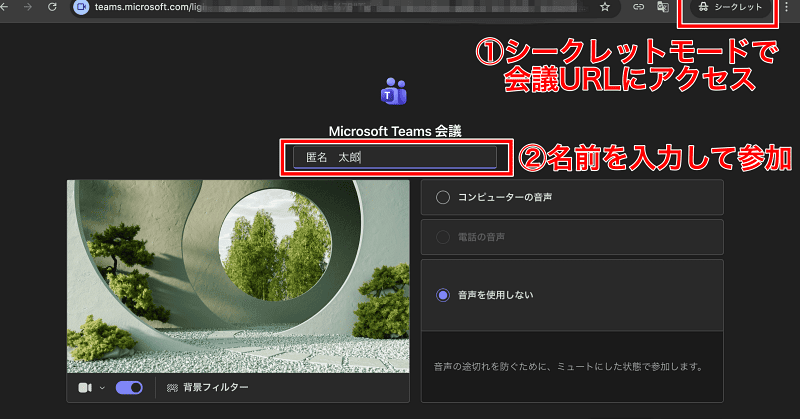
Task: Select 音声を使用しない radio button
Action: 444,295
